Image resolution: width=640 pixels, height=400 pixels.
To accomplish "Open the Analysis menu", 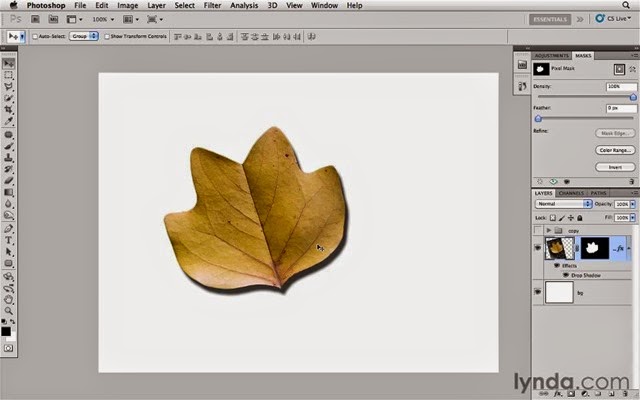I will click(244, 5).
